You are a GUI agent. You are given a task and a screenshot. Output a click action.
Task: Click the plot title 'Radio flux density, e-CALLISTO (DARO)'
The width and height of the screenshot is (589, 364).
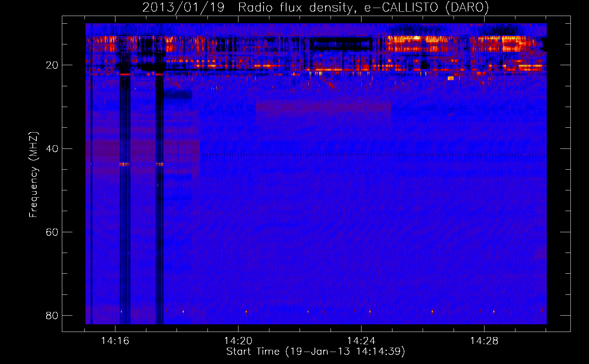363,7
